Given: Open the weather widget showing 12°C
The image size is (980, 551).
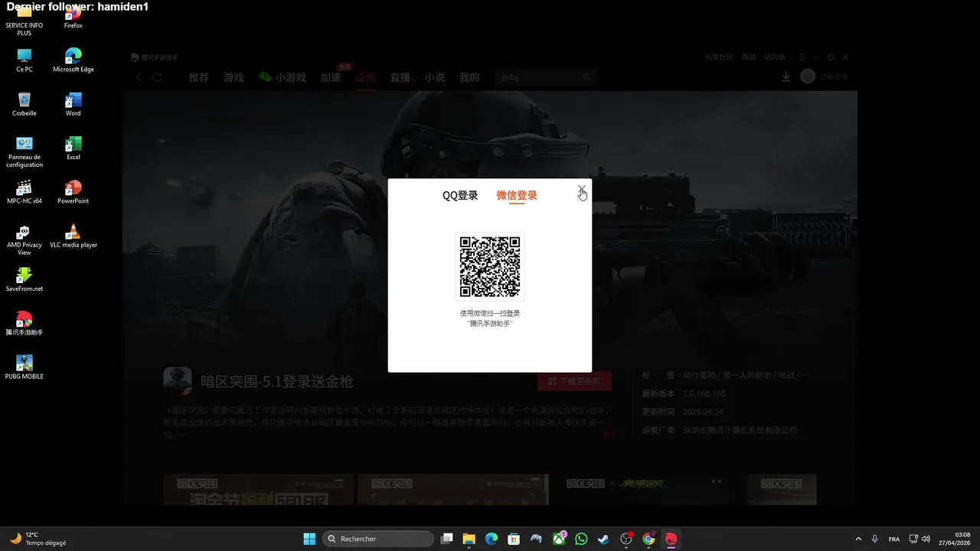Looking at the screenshot, I should click(38, 539).
